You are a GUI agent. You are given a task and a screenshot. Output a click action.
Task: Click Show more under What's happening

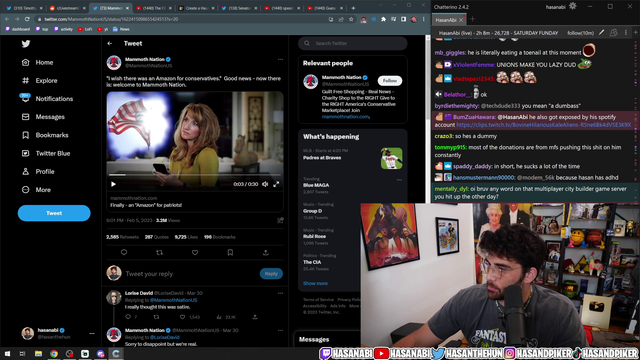pyautogui.click(x=315, y=283)
